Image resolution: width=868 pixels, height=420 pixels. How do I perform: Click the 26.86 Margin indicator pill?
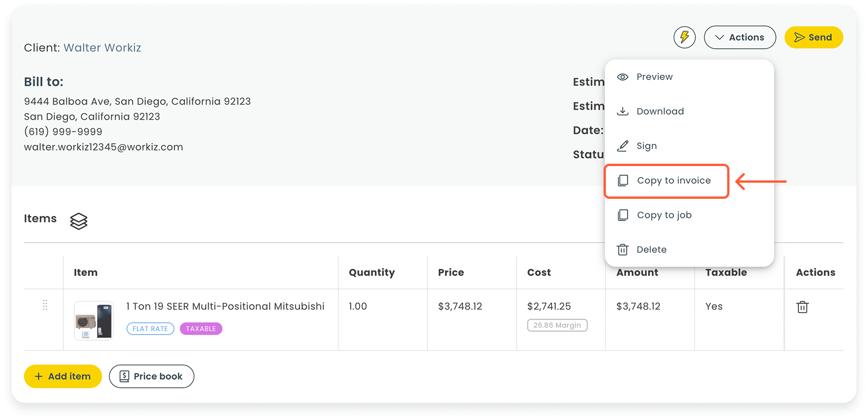pyautogui.click(x=556, y=325)
